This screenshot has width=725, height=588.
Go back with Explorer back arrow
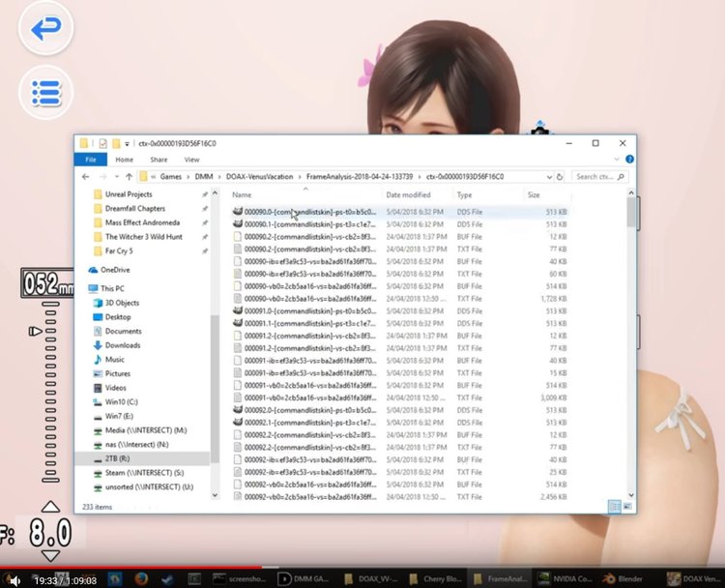[85, 177]
